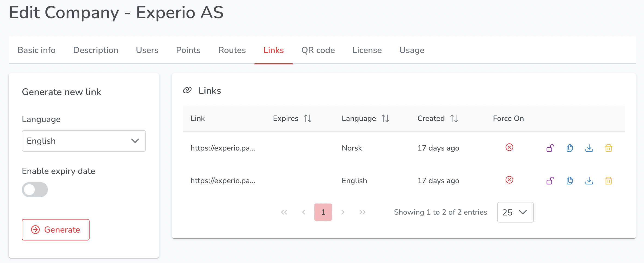Click the padlock icon in English row
The image size is (644, 263).
[x=550, y=181]
